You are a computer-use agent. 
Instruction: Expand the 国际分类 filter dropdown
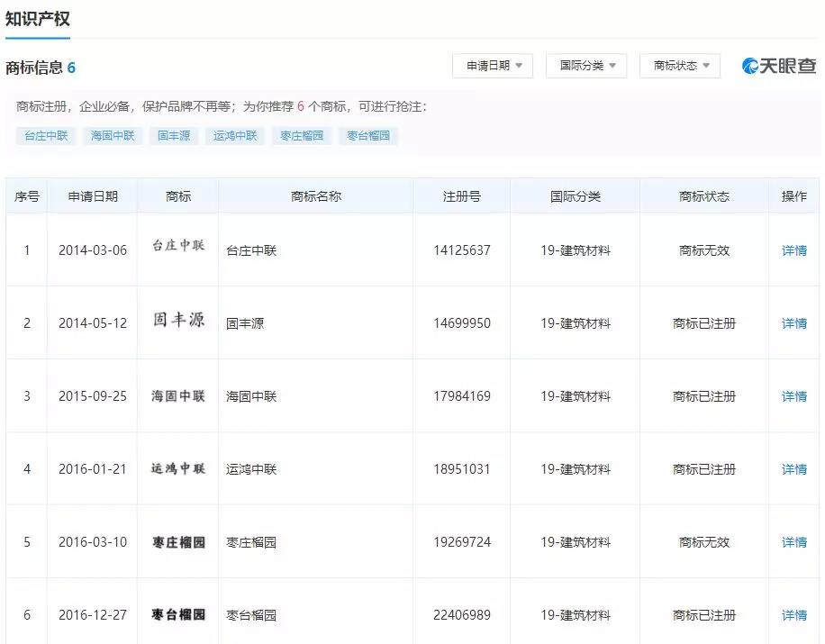[587, 66]
